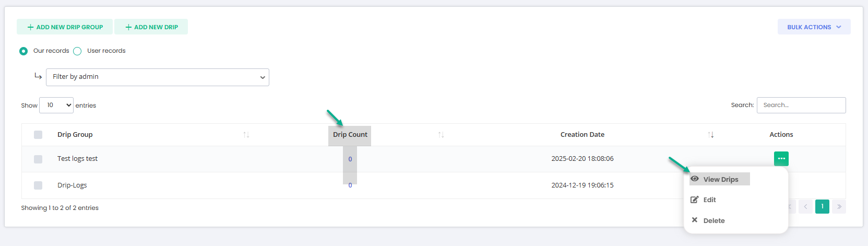This screenshot has width=868, height=246.
Task: Click into the Search input field
Action: 801,105
